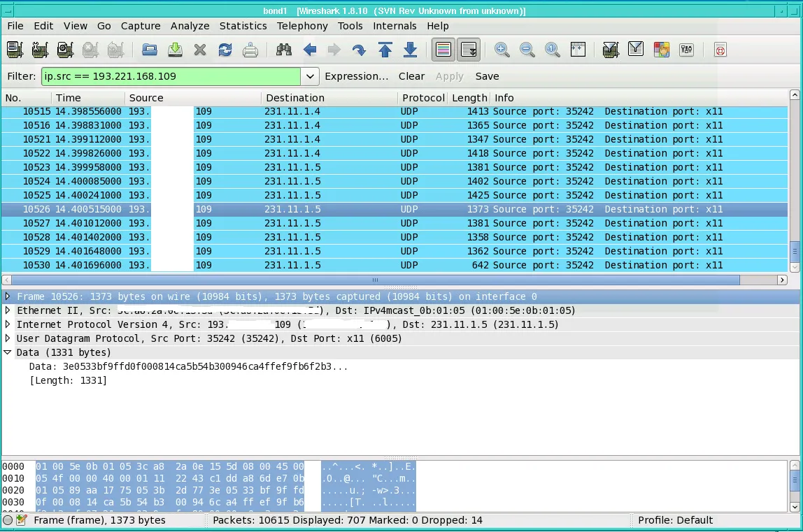Open the Go menu
The height and width of the screenshot is (532, 803).
(104, 26)
